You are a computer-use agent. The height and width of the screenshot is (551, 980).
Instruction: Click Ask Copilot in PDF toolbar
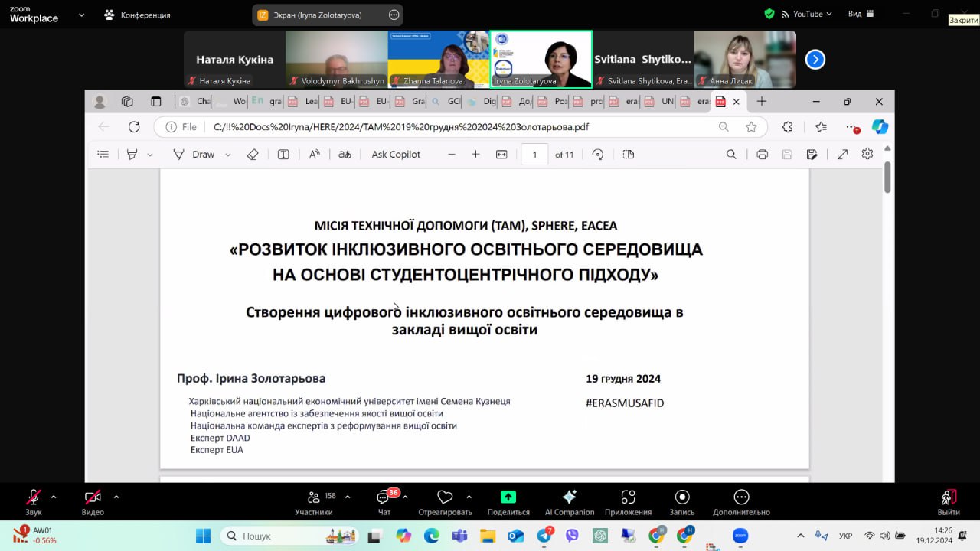(x=396, y=155)
